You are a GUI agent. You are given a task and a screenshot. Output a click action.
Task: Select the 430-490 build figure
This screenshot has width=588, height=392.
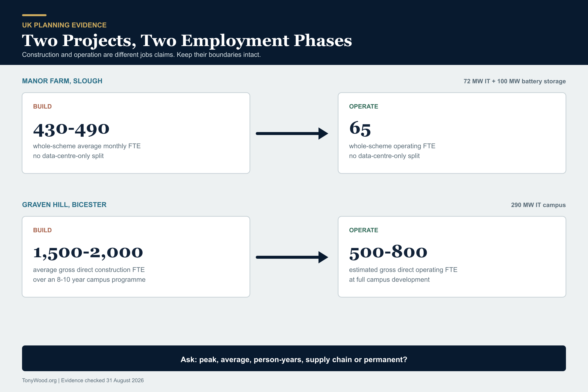tap(71, 130)
